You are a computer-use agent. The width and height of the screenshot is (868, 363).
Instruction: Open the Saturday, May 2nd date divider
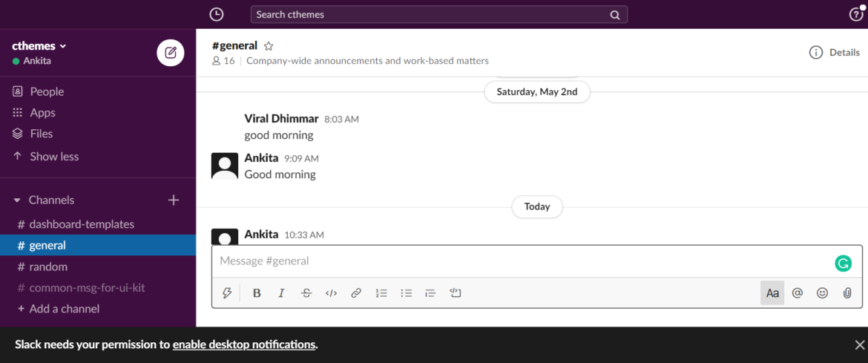537,91
